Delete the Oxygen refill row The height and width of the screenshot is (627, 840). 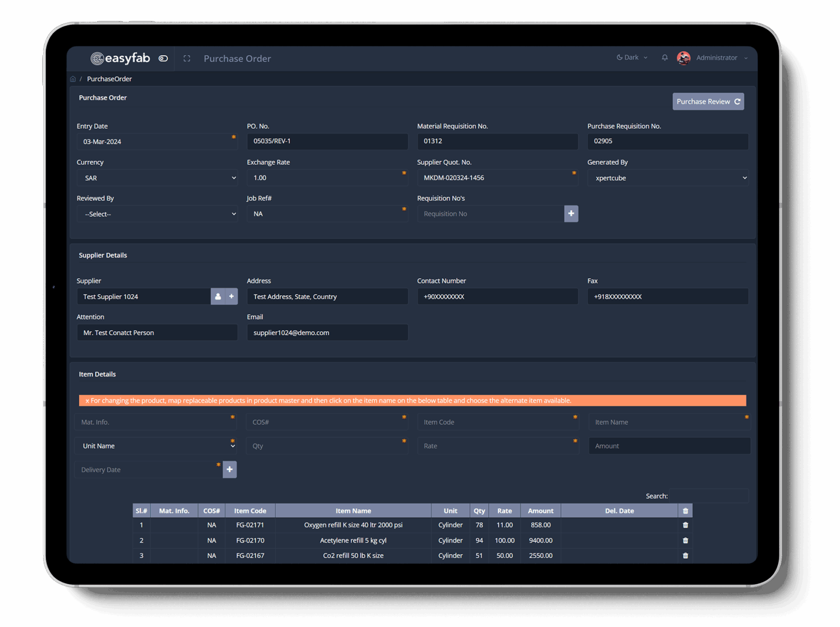(x=685, y=525)
